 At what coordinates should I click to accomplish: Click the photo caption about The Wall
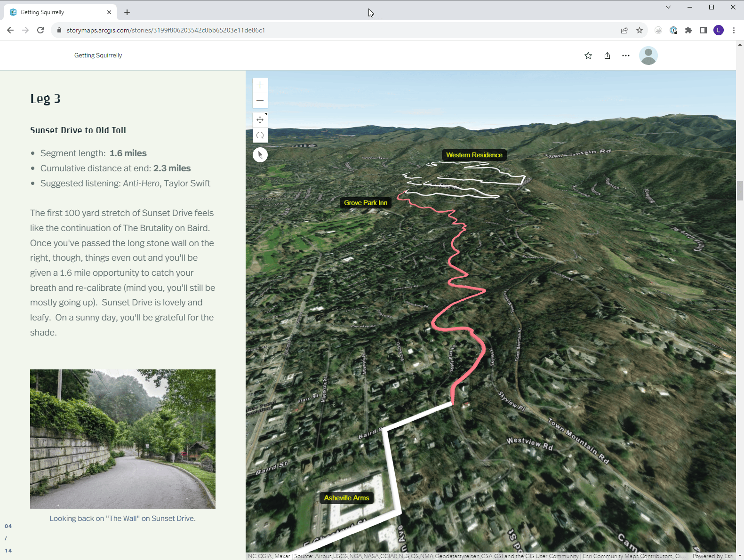pos(123,519)
